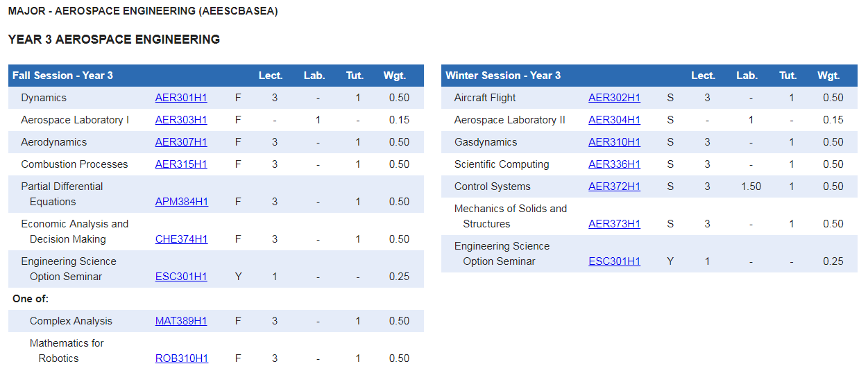
Task: Open the ROB310H1 Mathematics for Robotics link
Action: point(182,358)
